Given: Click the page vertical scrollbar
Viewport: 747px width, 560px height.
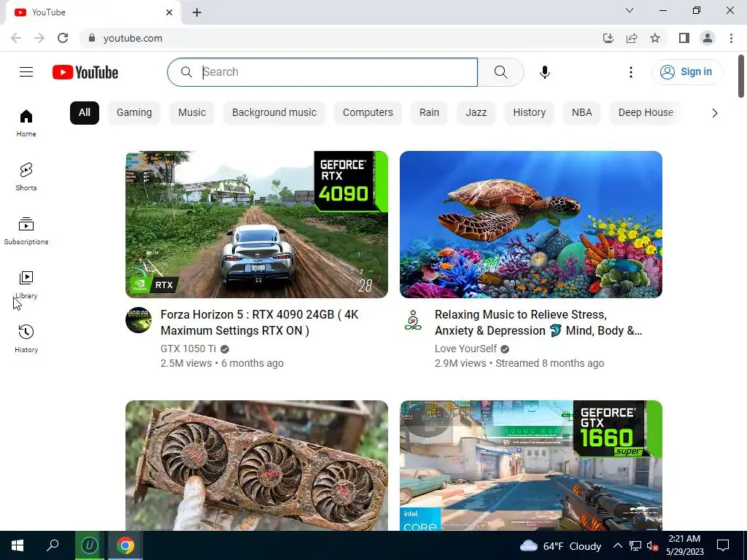Looking at the screenshot, I should (741, 76).
